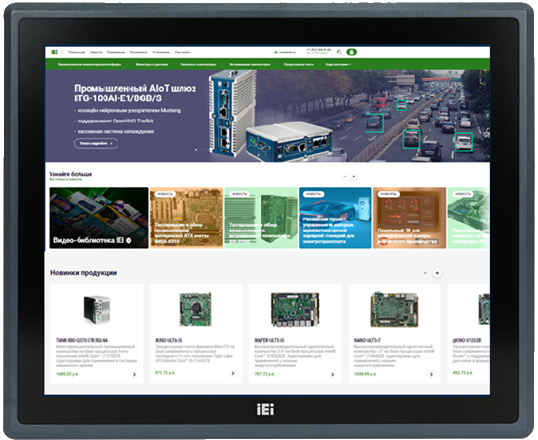538x440 pixels.
Task: Show next items in Новинки продукции carousel
Action: click(437, 273)
